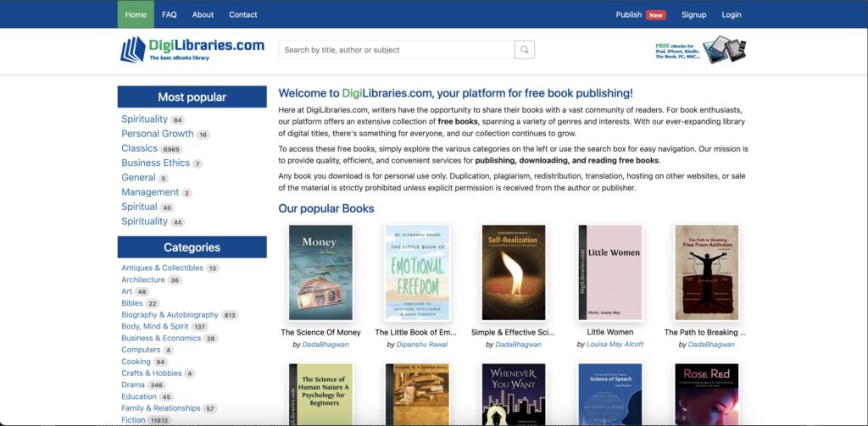Screen dimensions: 868x426
Task: Open the Rose Red book cover
Action: 706,394
